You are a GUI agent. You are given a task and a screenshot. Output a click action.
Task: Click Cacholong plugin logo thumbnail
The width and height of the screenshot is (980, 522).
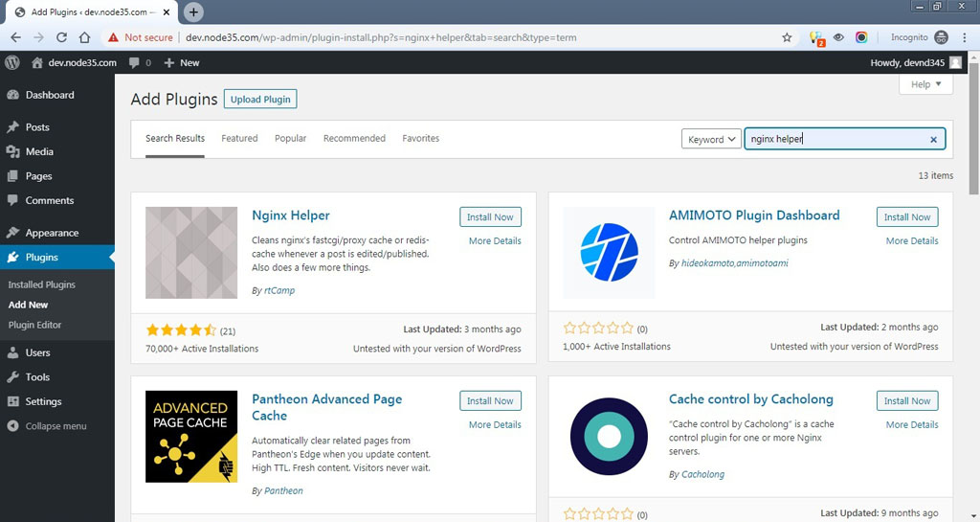[609, 437]
